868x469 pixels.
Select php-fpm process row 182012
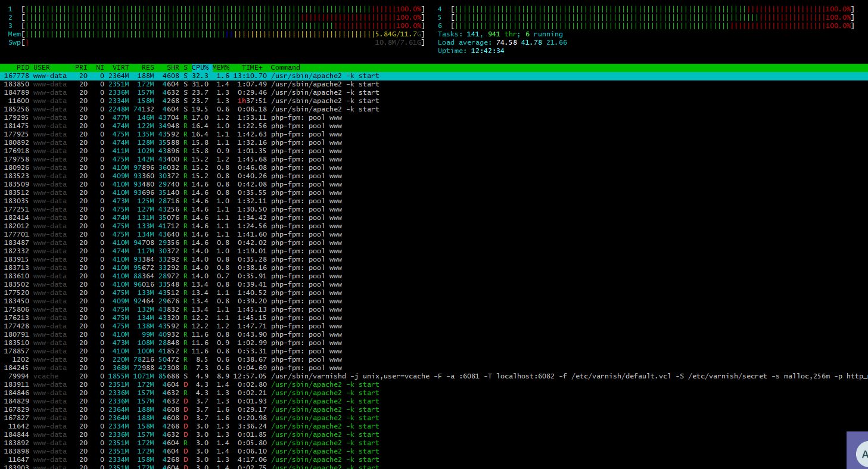tap(434, 226)
